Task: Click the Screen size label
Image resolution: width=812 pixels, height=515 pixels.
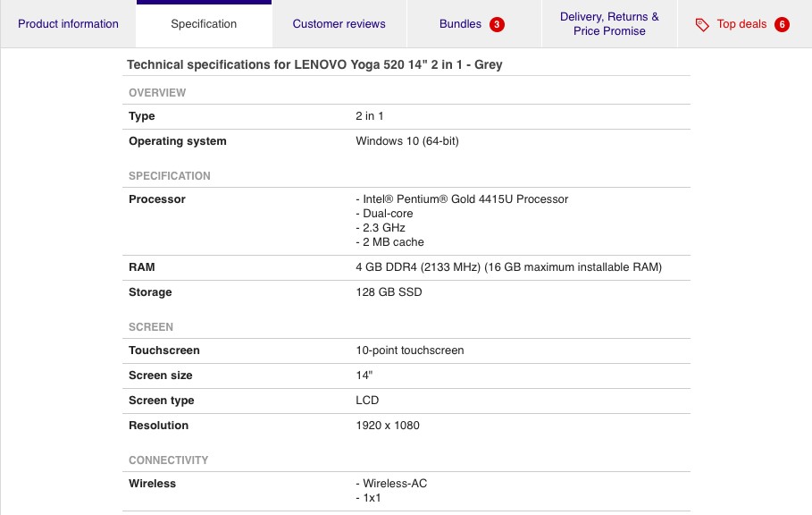Action: click(x=161, y=376)
